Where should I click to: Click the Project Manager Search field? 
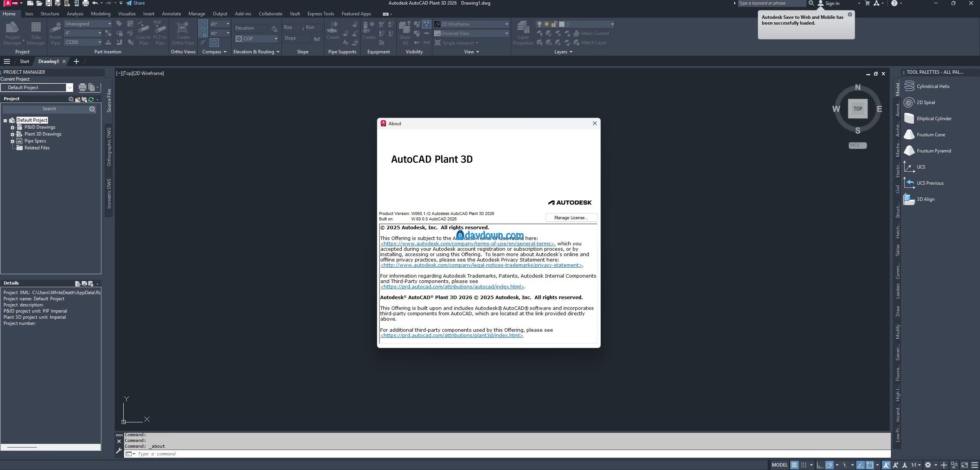pyautogui.click(x=50, y=109)
